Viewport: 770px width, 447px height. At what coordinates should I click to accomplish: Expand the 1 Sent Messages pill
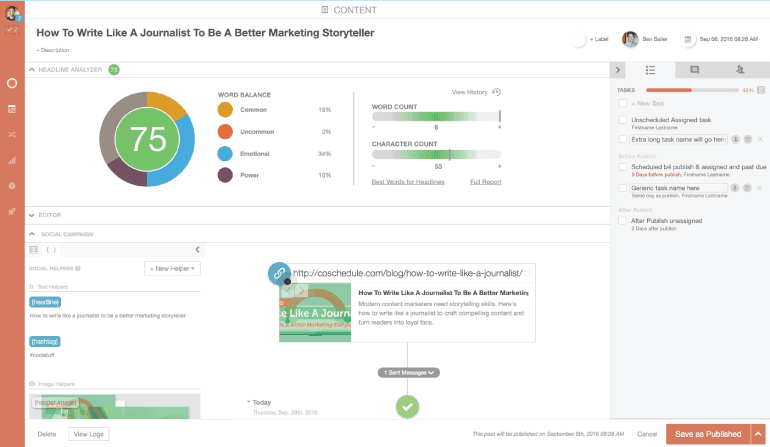[409, 372]
